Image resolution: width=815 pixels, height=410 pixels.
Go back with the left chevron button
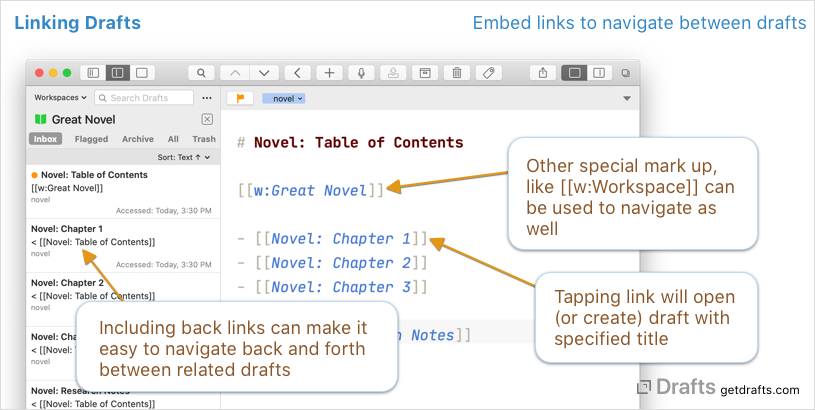point(297,73)
